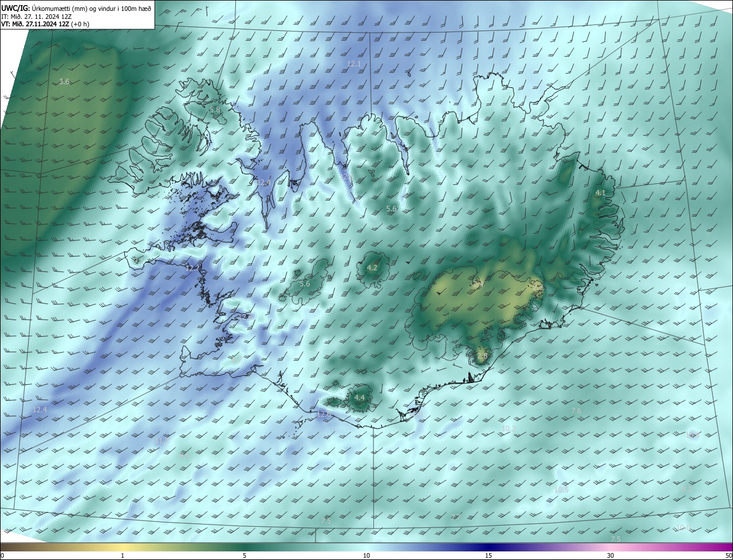Click the 11.7 value label
The width and height of the screenshot is (733, 560).
[162, 440]
